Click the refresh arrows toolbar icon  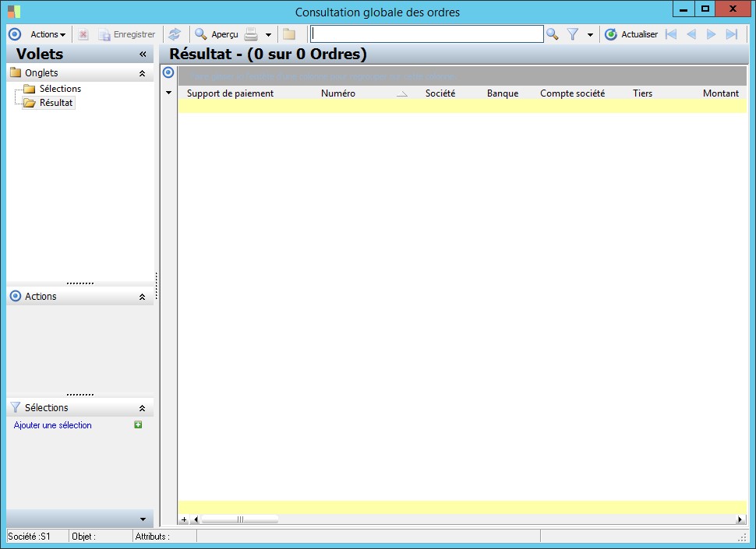coord(175,34)
